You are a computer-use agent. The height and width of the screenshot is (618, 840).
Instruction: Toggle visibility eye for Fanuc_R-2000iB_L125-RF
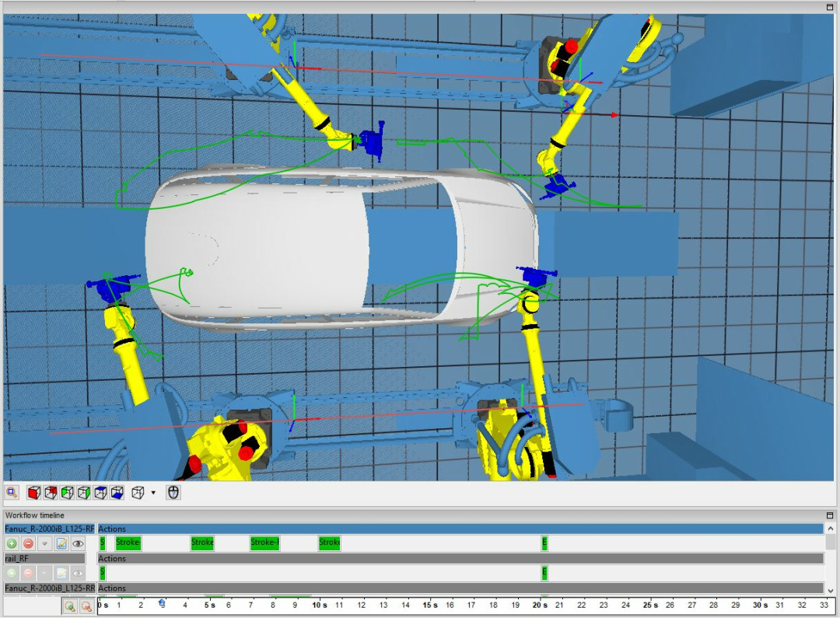pos(79,543)
